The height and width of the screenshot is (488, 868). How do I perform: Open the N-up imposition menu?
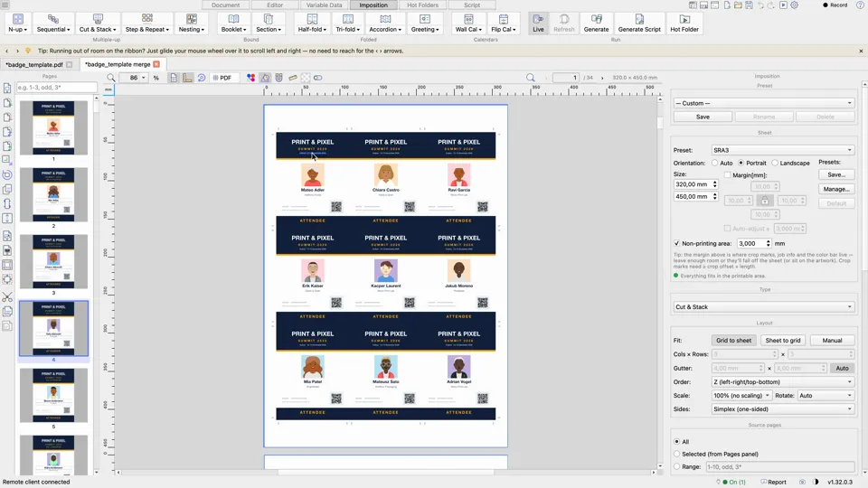[x=18, y=23]
